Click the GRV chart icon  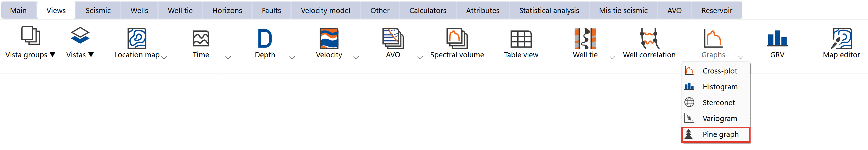point(777,39)
